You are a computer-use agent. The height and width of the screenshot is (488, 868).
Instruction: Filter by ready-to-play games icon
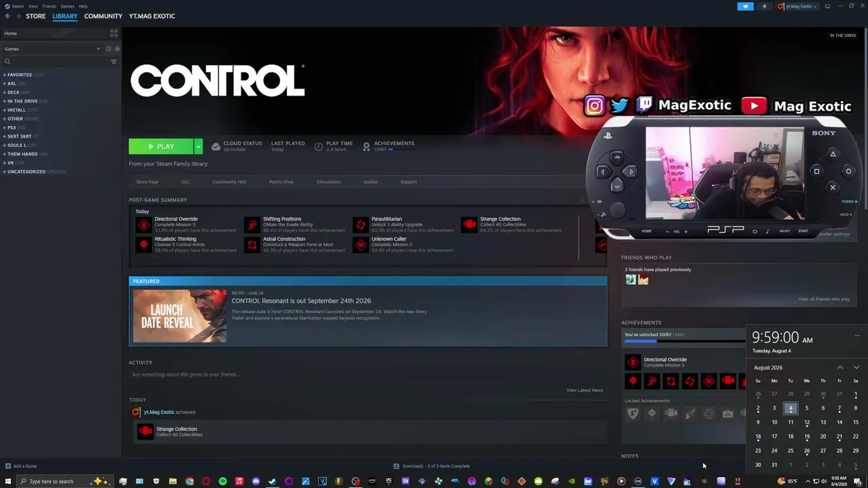(117, 49)
